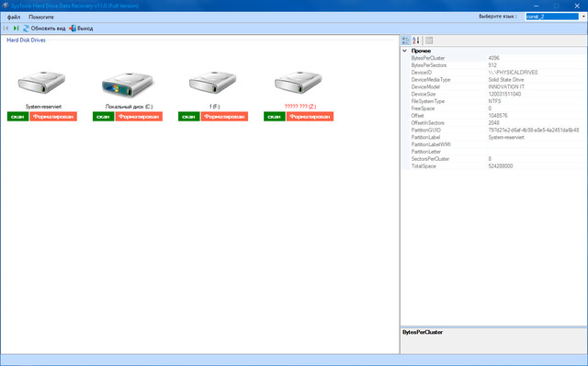Click the SysTools application icon in title bar
This screenshot has height=366, width=588.
(6, 6)
